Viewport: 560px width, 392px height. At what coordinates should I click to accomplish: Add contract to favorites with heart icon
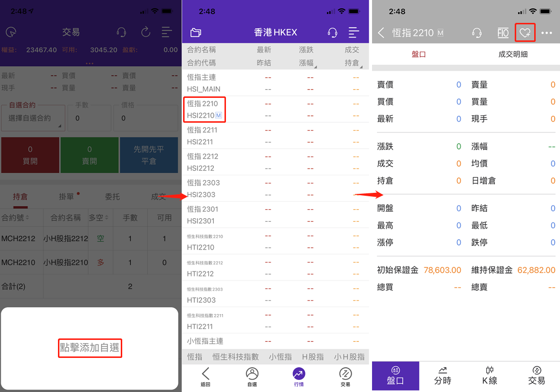pos(524,33)
